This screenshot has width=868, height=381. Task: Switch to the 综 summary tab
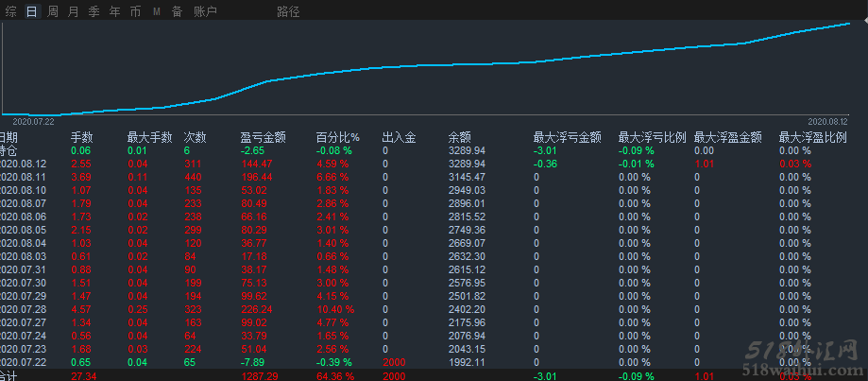tap(10, 11)
